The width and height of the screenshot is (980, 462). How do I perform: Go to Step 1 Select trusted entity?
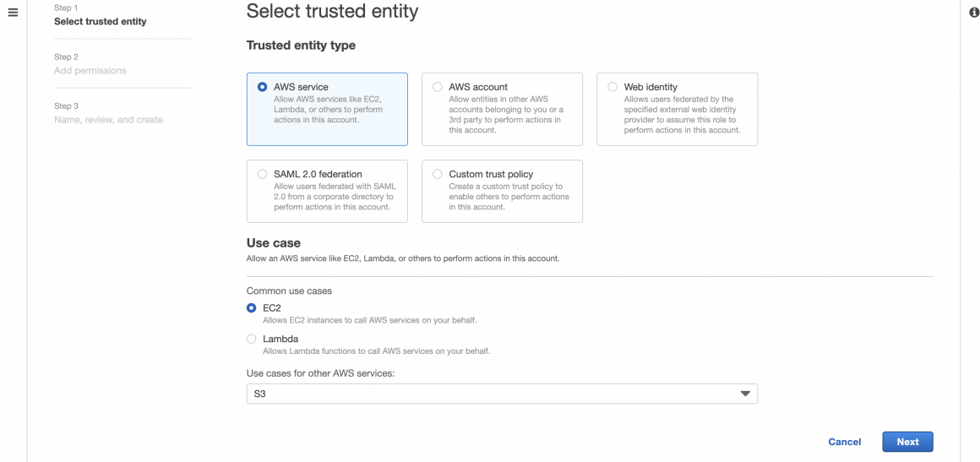click(100, 22)
